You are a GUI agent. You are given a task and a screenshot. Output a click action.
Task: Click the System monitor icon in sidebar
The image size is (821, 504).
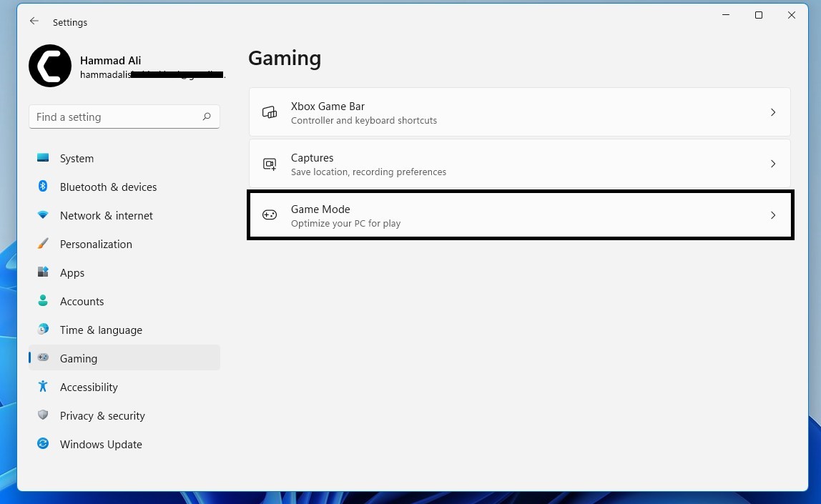[x=43, y=158]
